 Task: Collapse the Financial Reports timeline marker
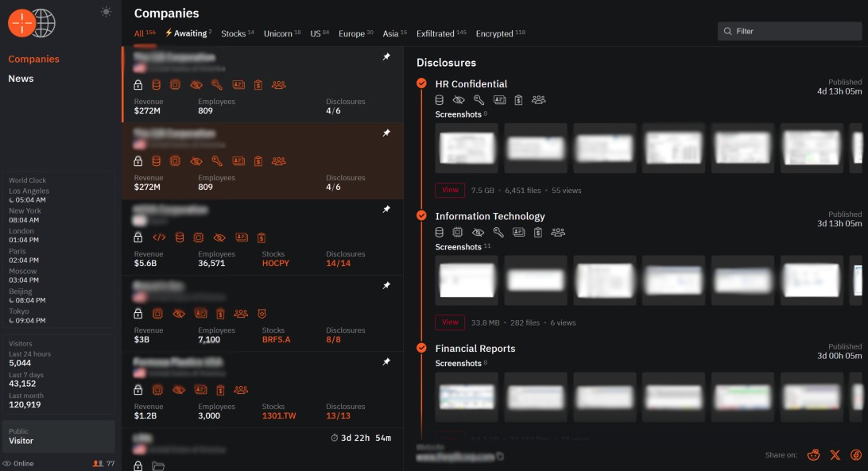tap(421, 348)
